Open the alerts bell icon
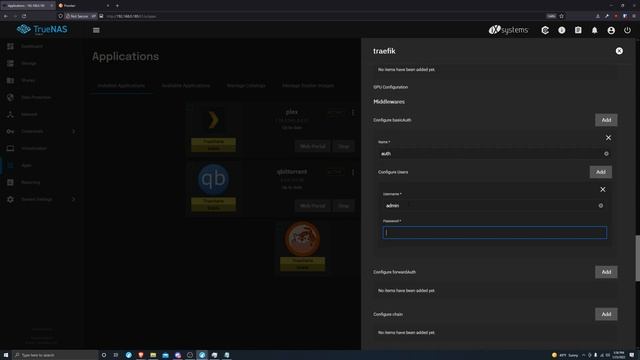Screen dimensions: 640x360 pos(594,30)
